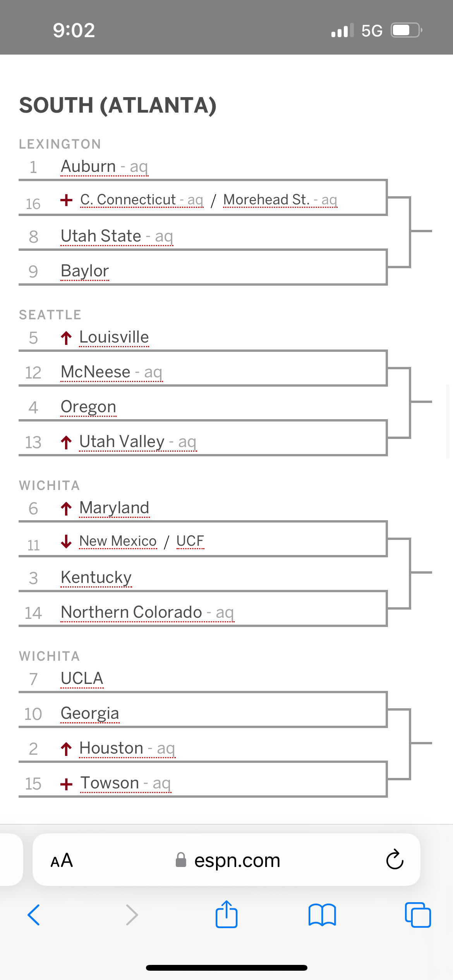Open the UCF team link
The image size is (453, 980).
(x=190, y=541)
